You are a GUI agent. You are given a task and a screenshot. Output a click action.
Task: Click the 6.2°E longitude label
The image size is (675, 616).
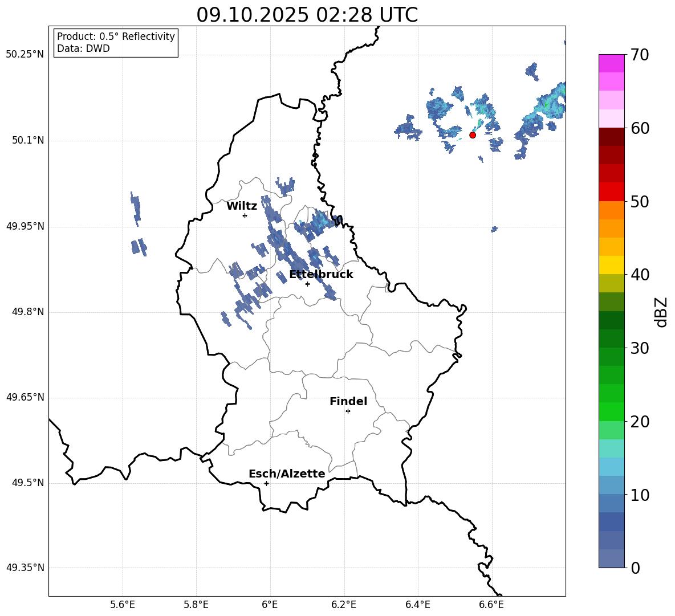click(344, 605)
